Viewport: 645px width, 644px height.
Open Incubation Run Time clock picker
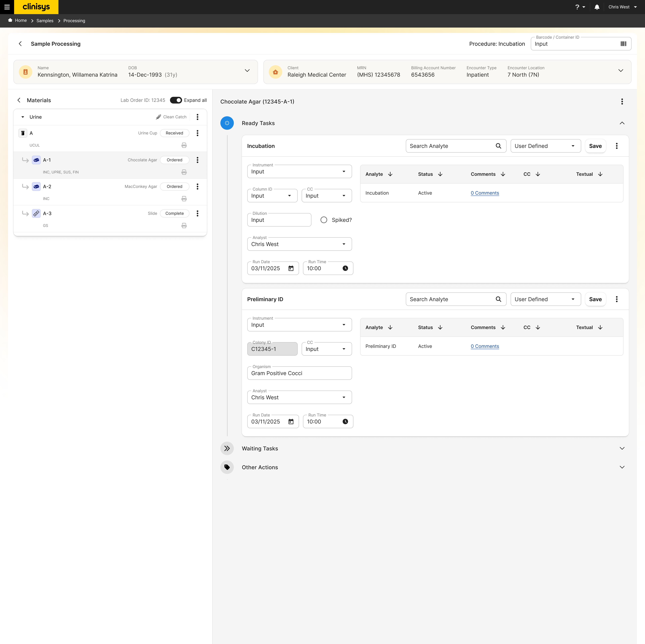coord(345,269)
